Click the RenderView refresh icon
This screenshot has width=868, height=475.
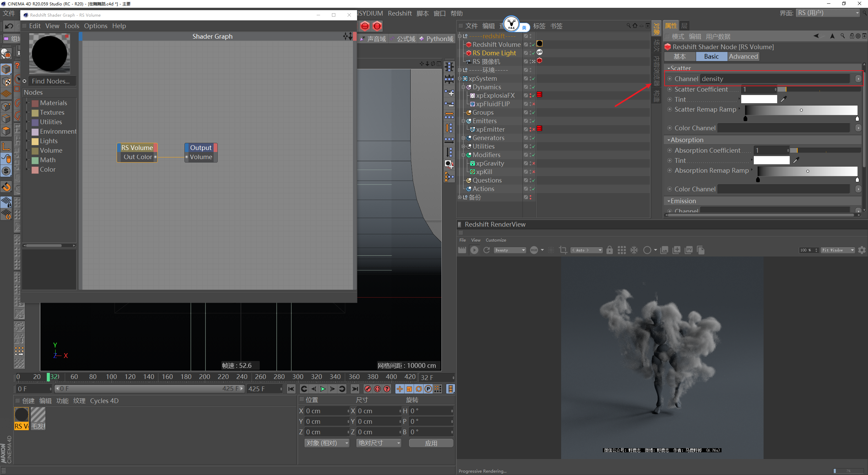click(487, 250)
